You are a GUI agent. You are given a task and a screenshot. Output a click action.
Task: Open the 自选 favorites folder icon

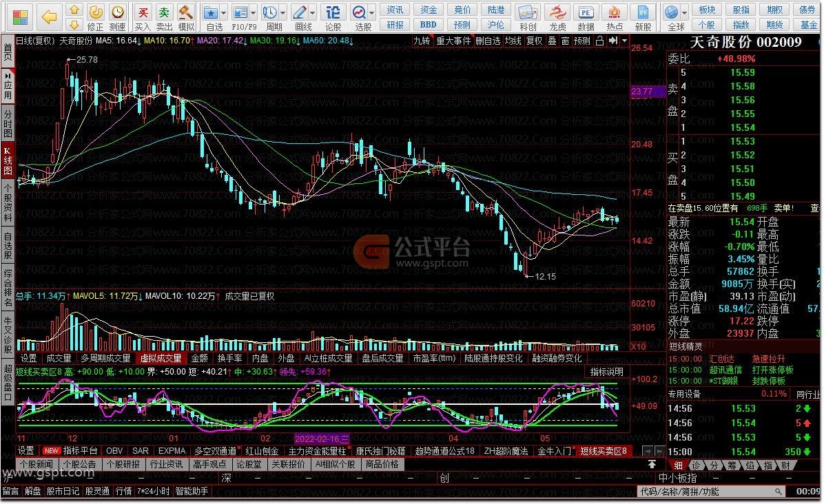coord(212,12)
